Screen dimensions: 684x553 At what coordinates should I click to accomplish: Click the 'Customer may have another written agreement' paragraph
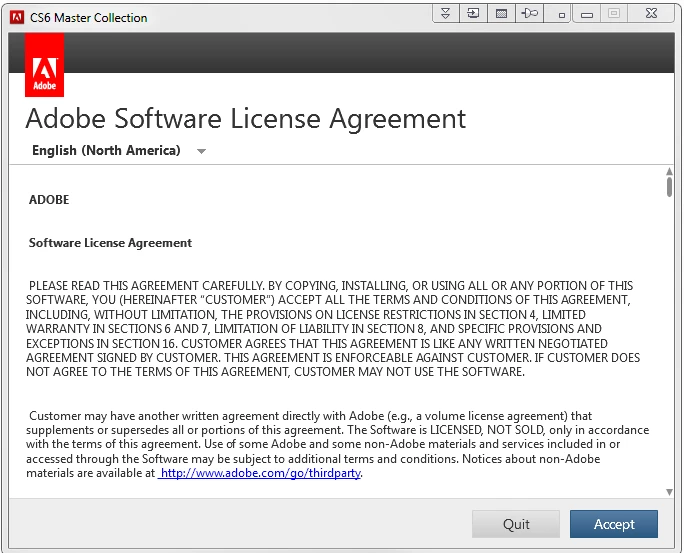click(337, 444)
